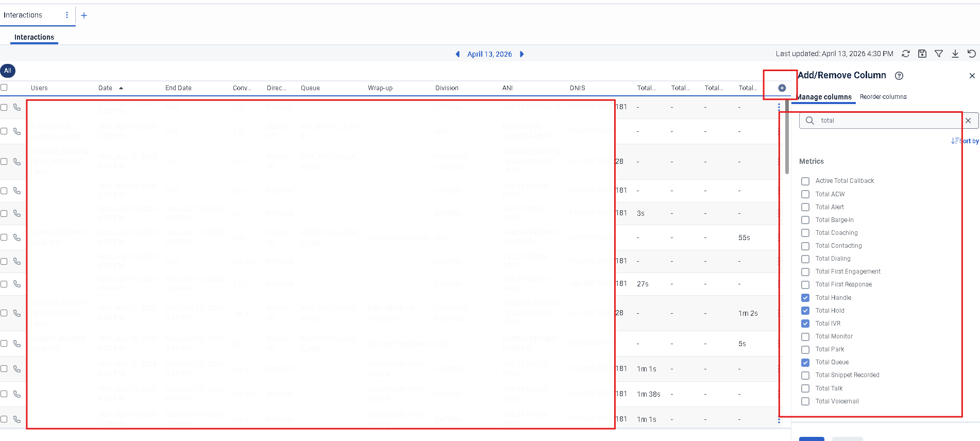The width and height of the screenshot is (980, 441).
Task: Enable the Total Talk column
Action: coord(805,388)
